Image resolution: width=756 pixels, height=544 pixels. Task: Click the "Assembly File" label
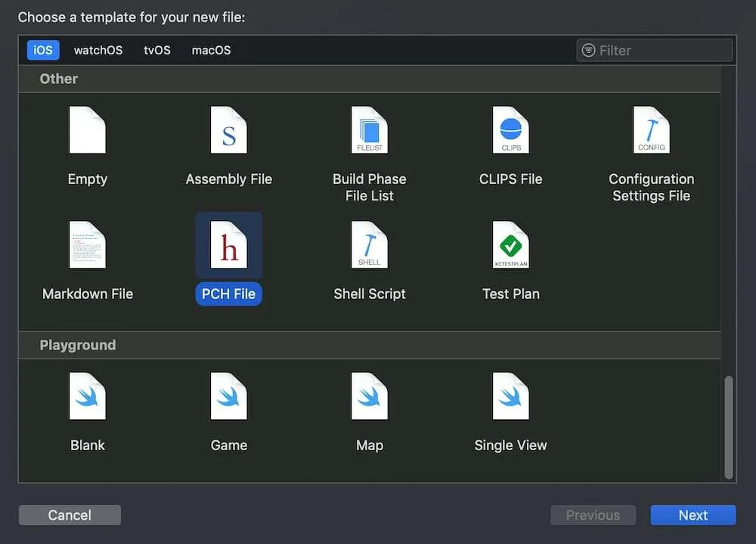(228, 179)
